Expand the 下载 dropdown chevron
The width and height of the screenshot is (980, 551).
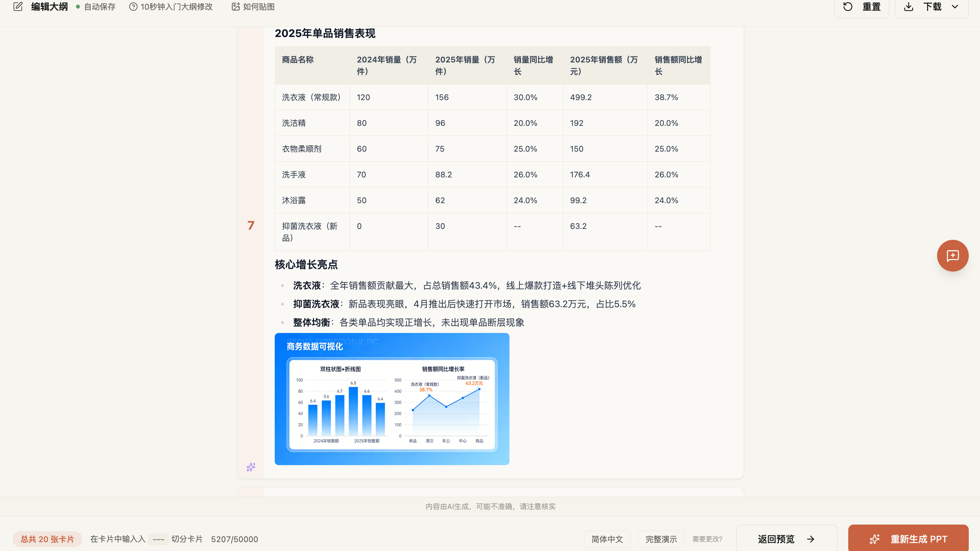[x=955, y=7]
